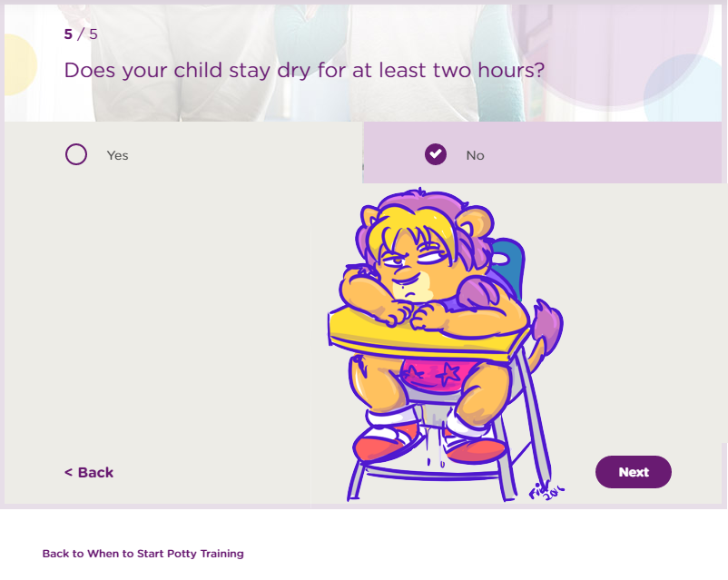This screenshot has width=728, height=580.
Task: Click the purple Next button
Action: coord(633,472)
